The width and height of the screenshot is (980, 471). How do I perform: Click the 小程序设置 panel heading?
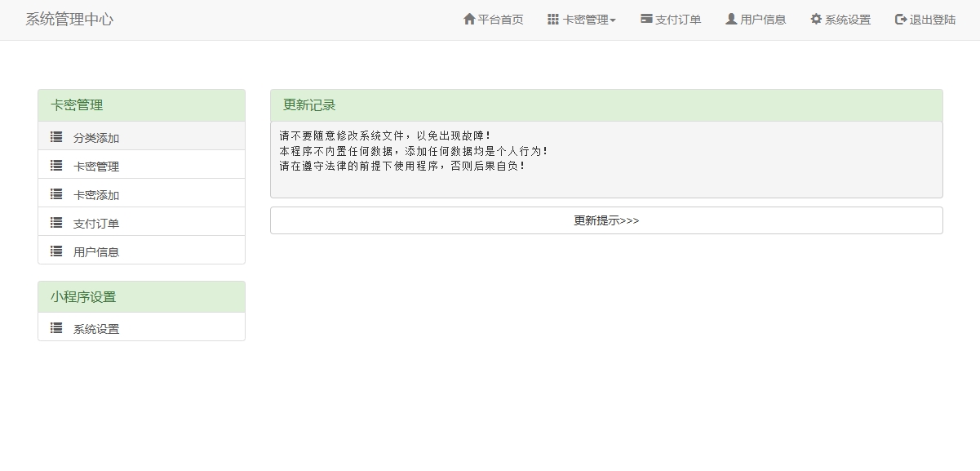(x=141, y=297)
